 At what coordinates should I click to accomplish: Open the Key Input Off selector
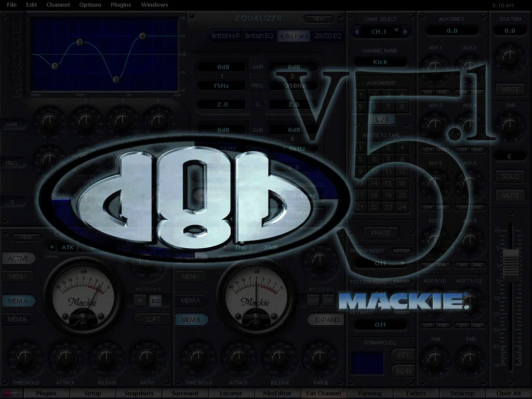[x=380, y=325]
